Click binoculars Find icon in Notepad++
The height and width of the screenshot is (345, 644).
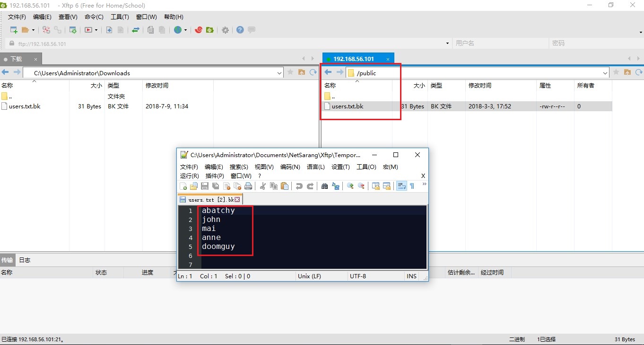coord(325,186)
